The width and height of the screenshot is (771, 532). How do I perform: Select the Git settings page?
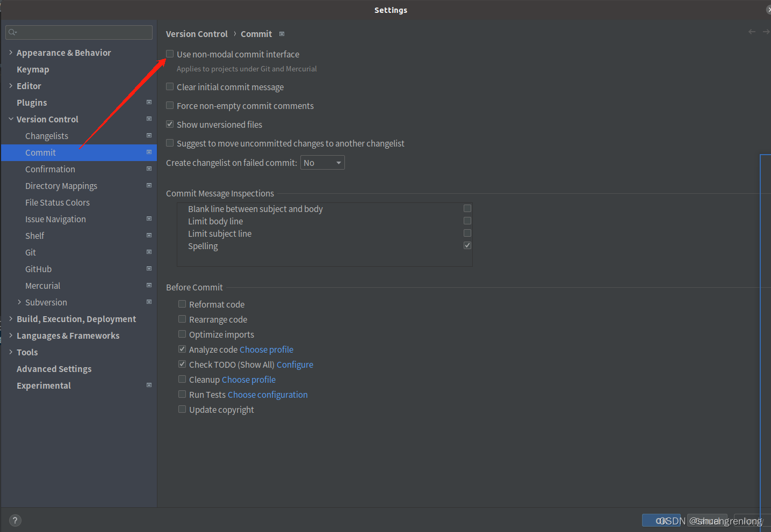pyautogui.click(x=31, y=252)
